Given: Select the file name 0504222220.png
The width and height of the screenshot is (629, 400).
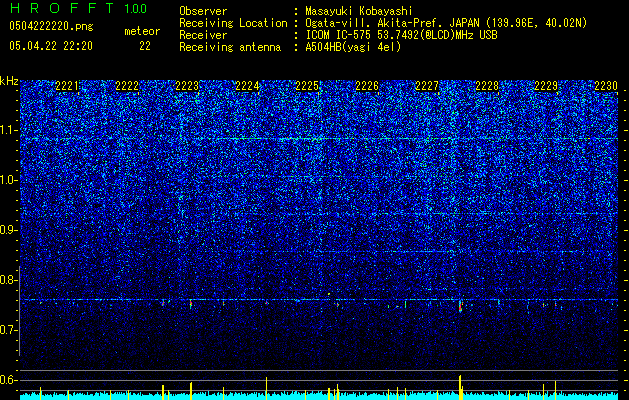Looking at the screenshot, I should pos(51,26).
